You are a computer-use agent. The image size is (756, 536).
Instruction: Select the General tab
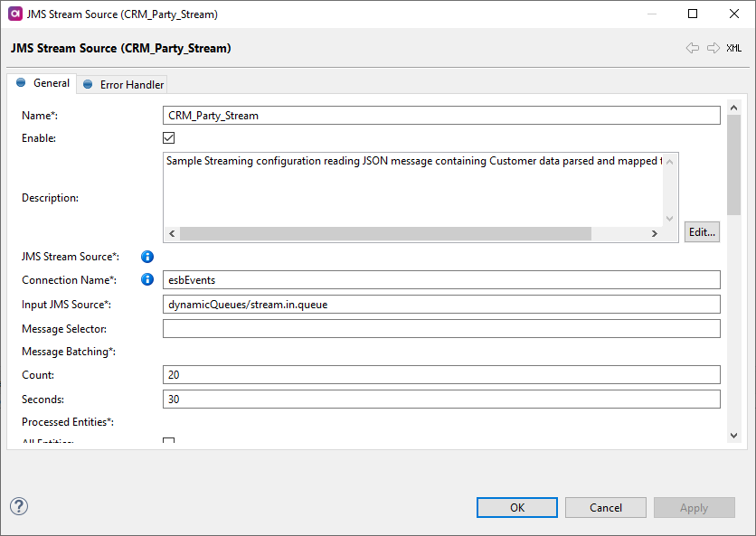point(42,82)
